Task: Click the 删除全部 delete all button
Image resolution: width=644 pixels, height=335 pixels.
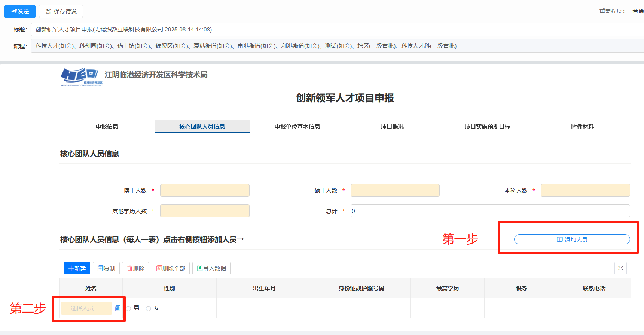Action: [x=171, y=268]
